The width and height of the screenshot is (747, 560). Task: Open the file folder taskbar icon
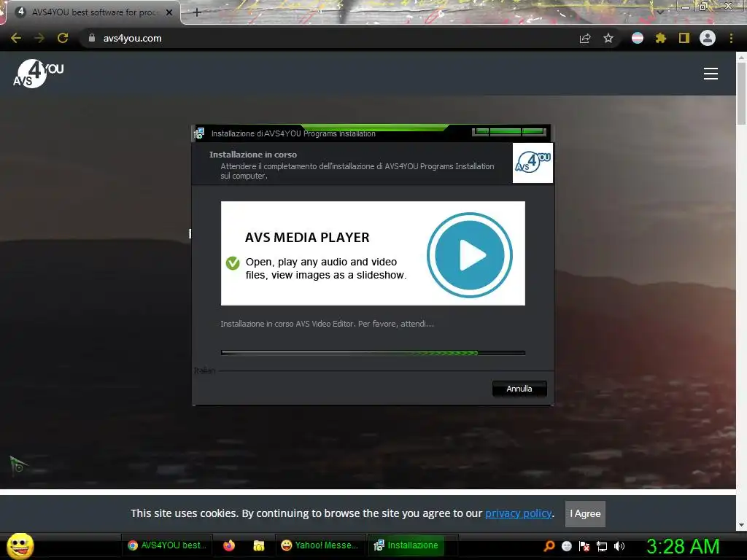point(259,545)
